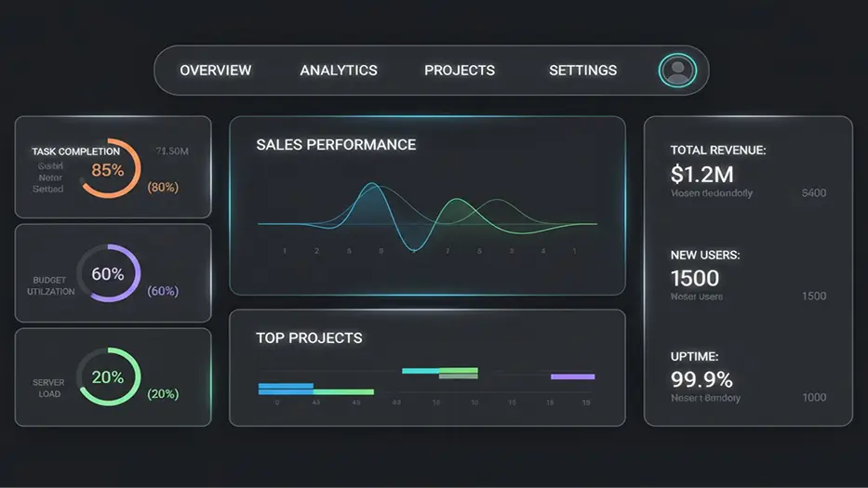Viewport: 868px width, 488px height.
Task: Click the Server Load label text
Action: pyautogui.click(x=48, y=388)
